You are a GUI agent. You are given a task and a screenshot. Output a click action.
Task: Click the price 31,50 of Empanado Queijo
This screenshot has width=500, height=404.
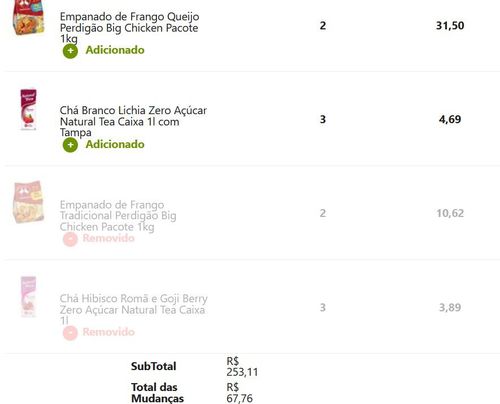click(x=450, y=26)
